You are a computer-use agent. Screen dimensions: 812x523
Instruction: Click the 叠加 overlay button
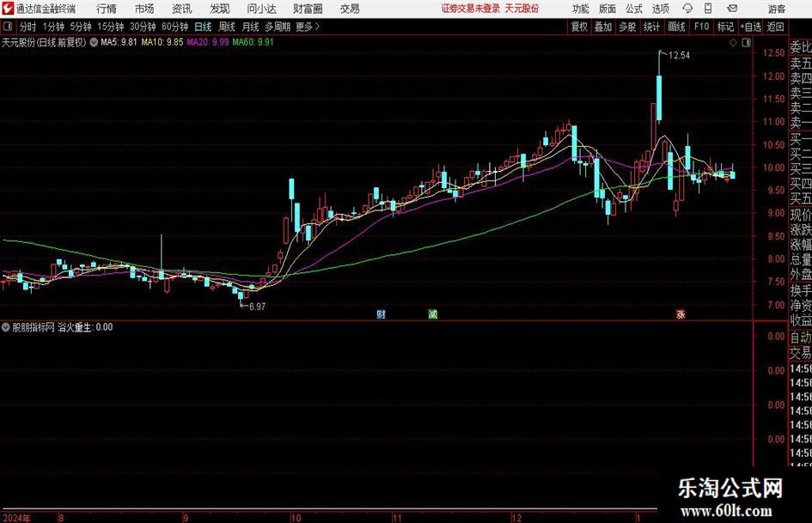pos(603,27)
